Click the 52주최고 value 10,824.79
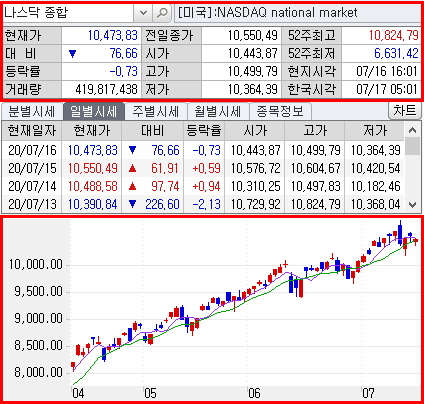Viewport: 424px width, 404px height. 393,35
